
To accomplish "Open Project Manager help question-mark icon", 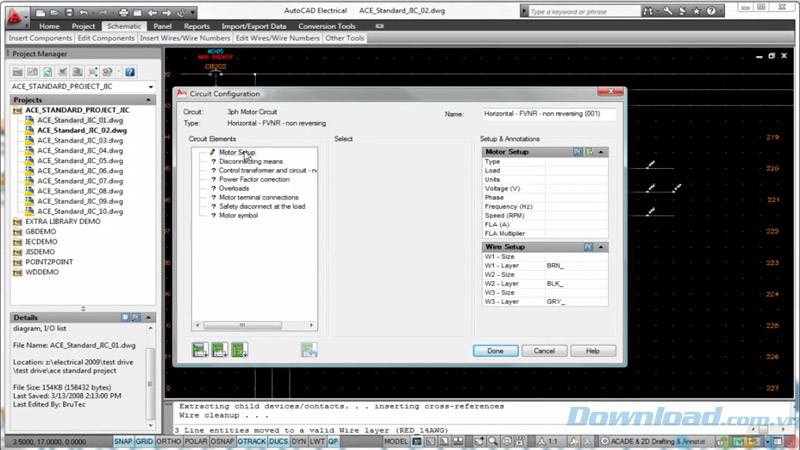I will click(x=129, y=72).
